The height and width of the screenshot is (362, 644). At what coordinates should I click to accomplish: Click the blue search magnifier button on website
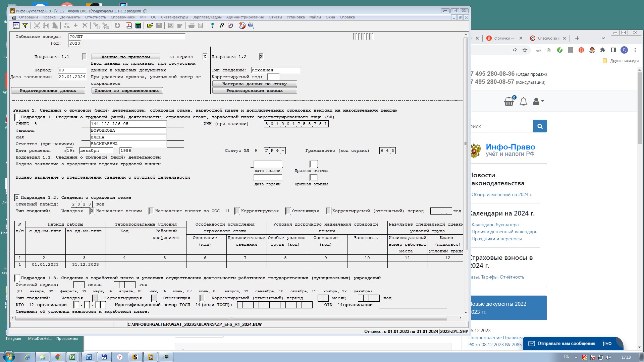click(540, 126)
